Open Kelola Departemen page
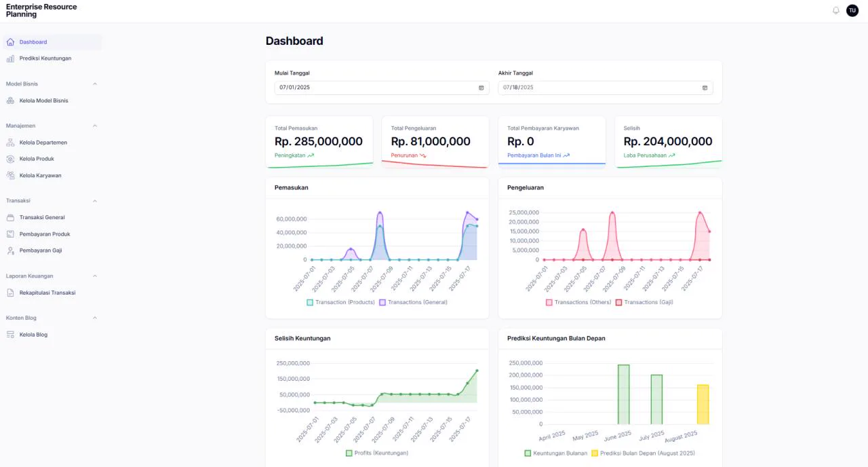868x467 pixels. pos(52,143)
